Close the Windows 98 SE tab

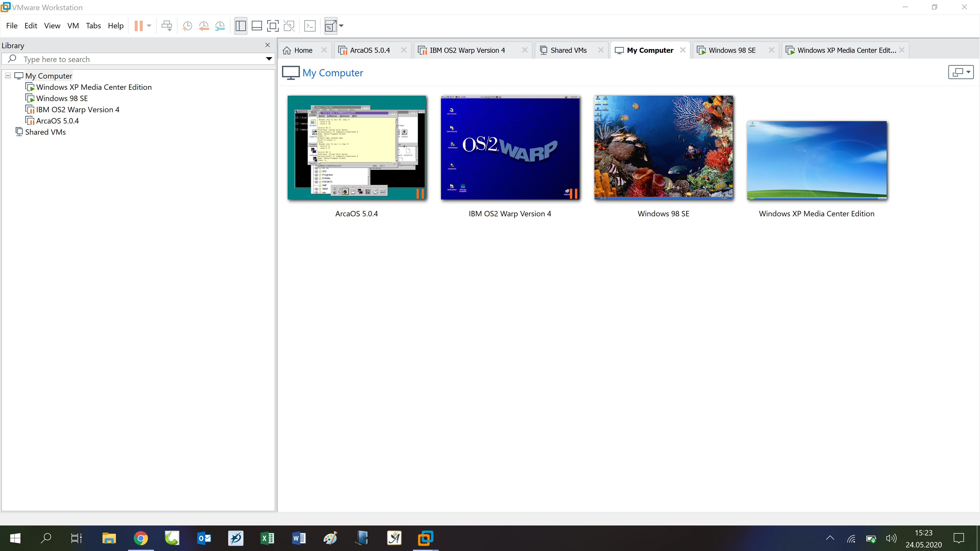pyautogui.click(x=771, y=50)
